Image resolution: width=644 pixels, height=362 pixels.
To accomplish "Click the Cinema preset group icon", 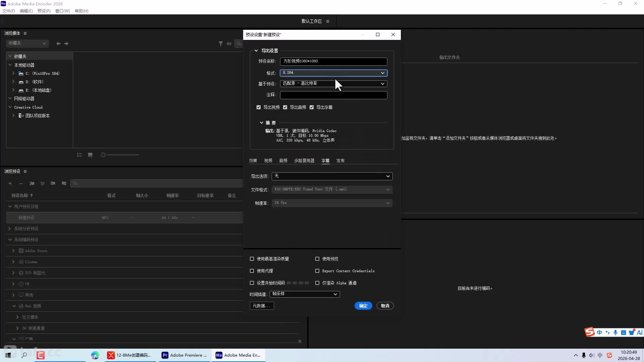I will click(x=21, y=262).
